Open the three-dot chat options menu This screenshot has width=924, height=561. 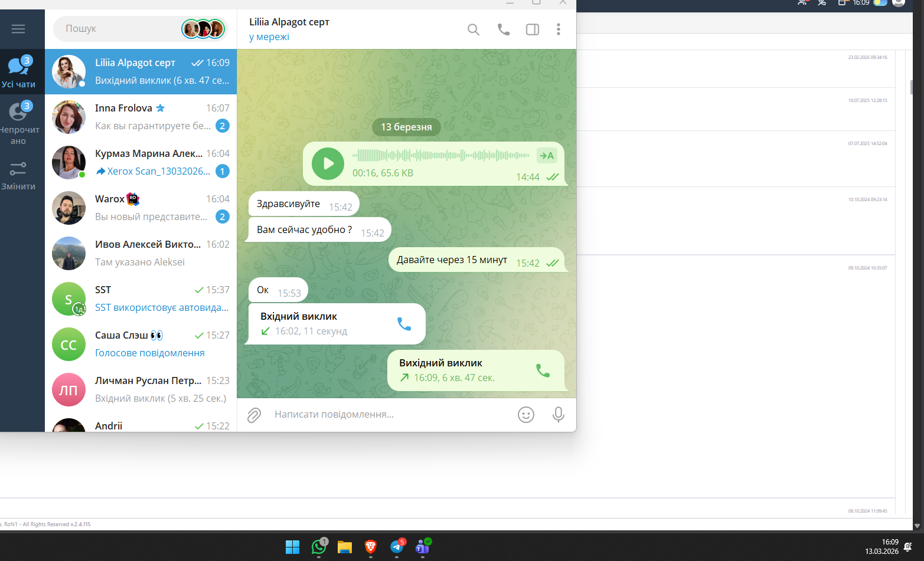tap(559, 29)
